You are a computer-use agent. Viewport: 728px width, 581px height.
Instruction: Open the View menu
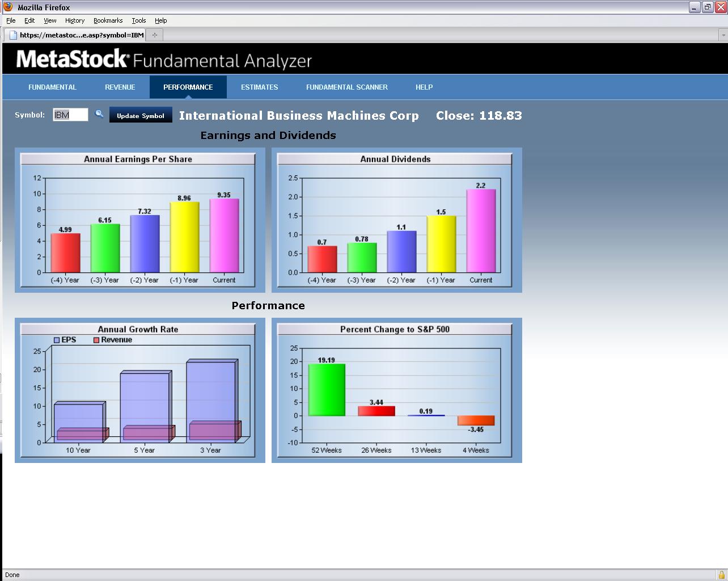(50, 20)
